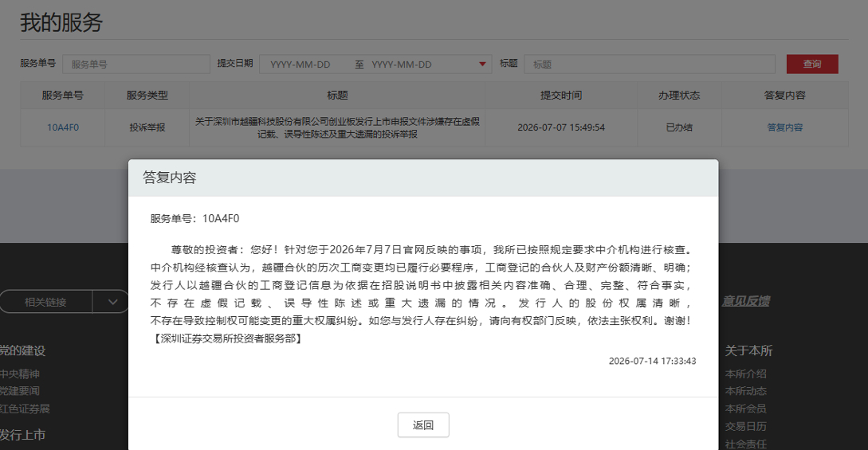Click the 关于本所 footer heading
This screenshot has height=450, width=868.
[x=748, y=350]
